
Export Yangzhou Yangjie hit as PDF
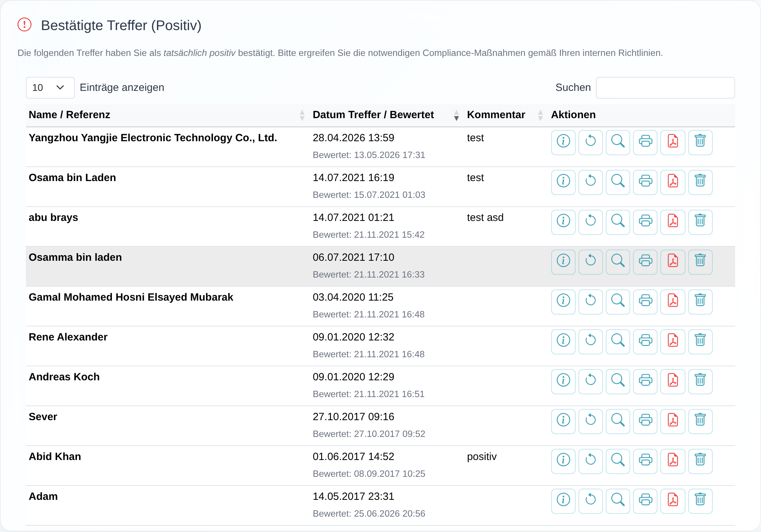point(673,142)
